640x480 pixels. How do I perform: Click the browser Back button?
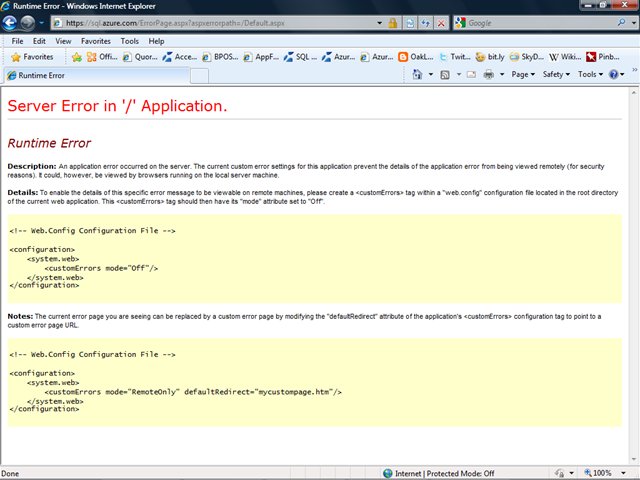[11, 22]
